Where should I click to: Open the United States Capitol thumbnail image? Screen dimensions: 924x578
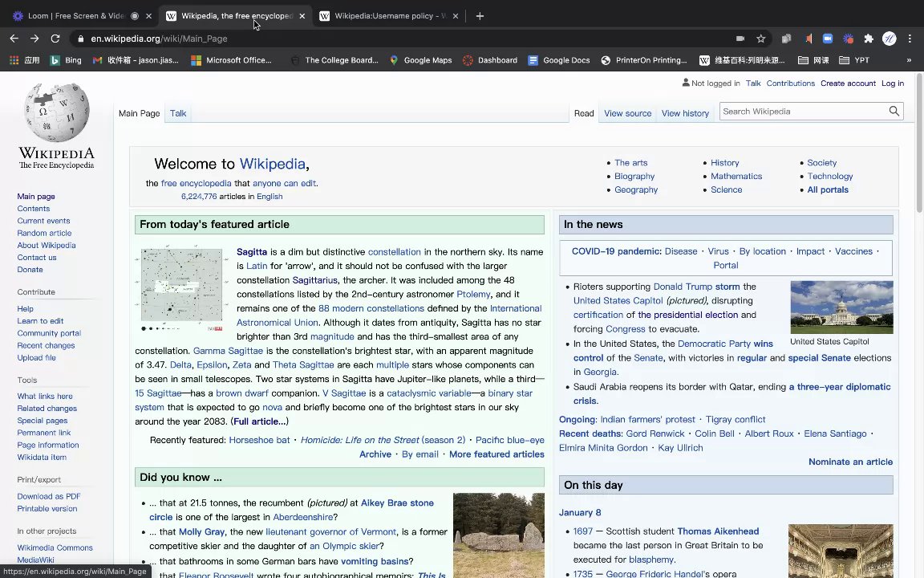coord(841,307)
